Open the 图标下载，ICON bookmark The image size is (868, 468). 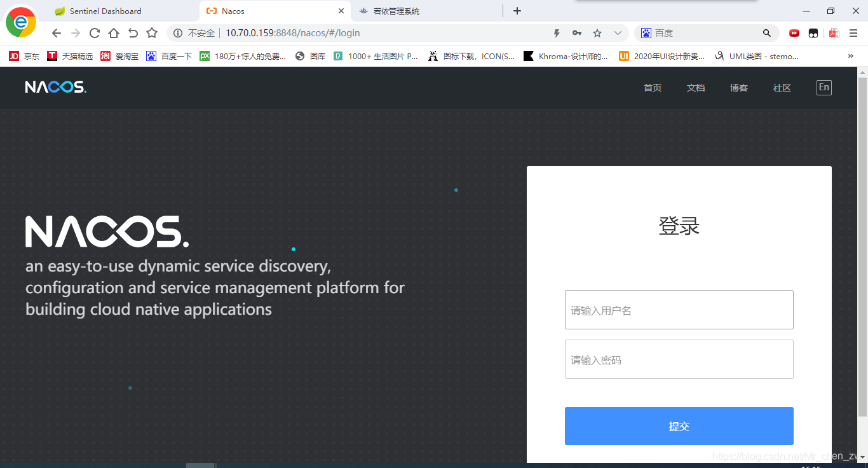click(x=471, y=56)
